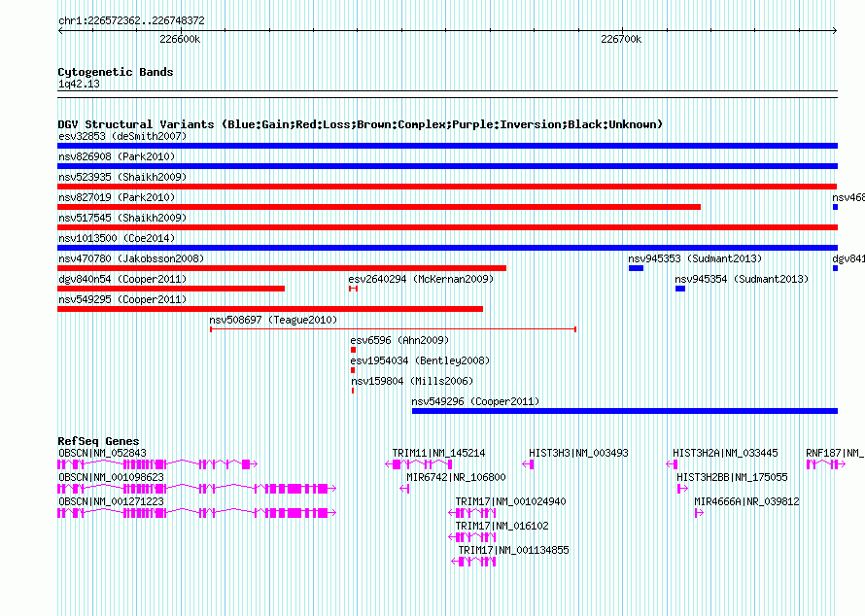Viewport: 865px width, 616px height.
Task: Click the OBSCN|NM_001271223 gene label
Action: (111, 501)
